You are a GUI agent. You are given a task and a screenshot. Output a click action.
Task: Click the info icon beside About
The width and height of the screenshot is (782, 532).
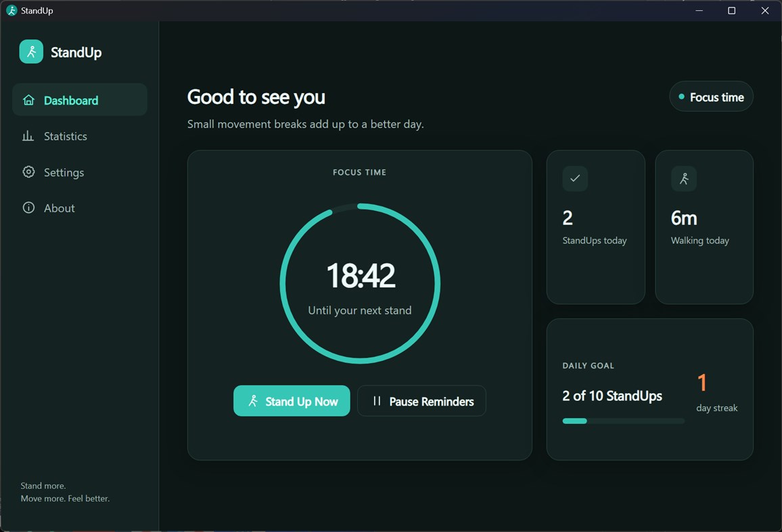point(28,208)
